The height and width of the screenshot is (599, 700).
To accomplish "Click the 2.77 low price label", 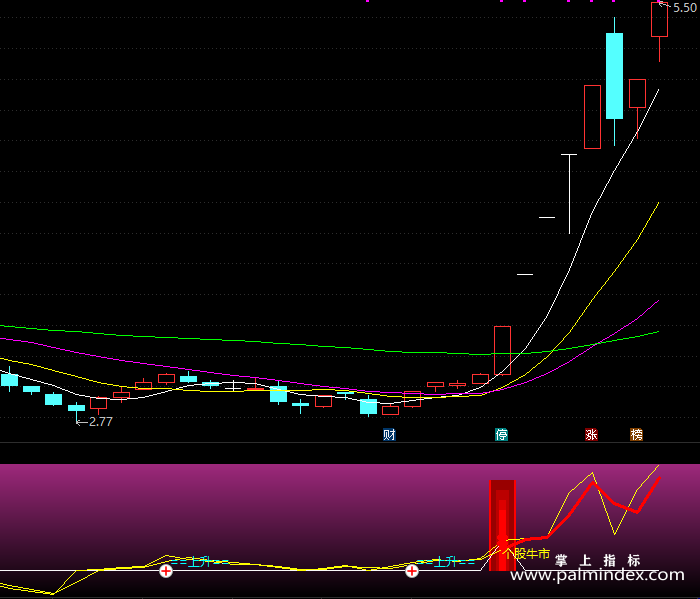I will coord(100,422).
